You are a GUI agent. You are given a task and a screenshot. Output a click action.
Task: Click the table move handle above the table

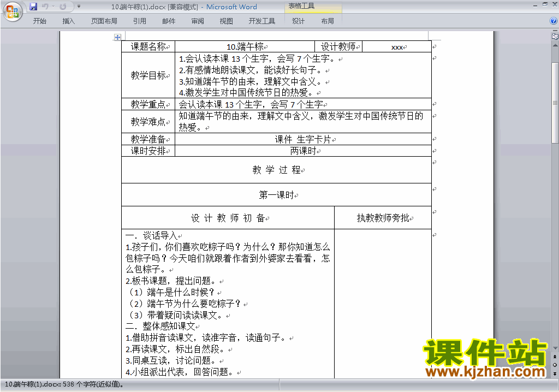click(x=117, y=37)
